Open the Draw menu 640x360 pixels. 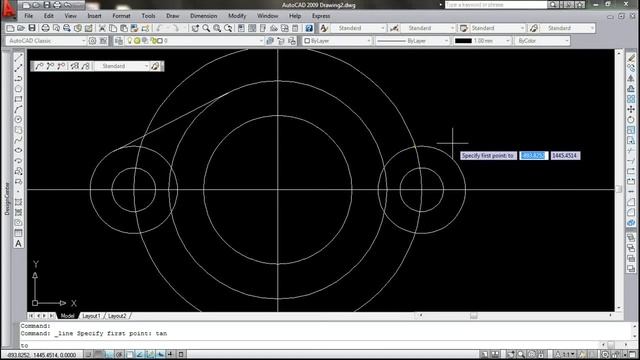[x=173, y=16]
